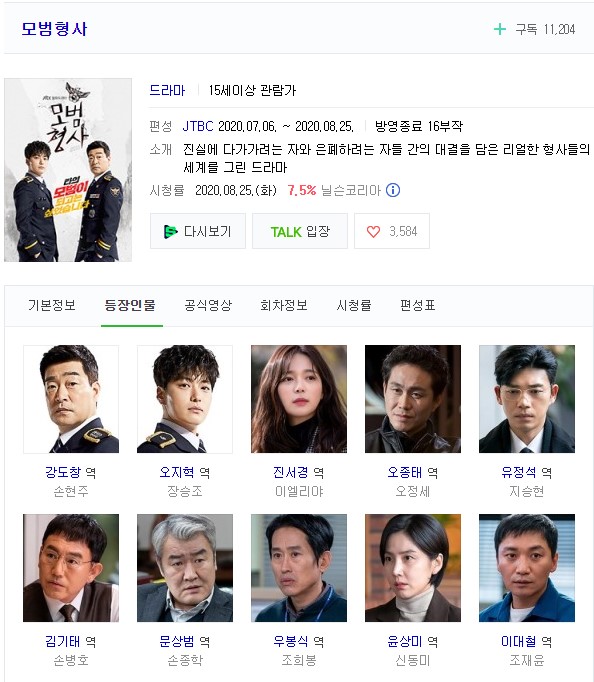Select the 오종태 역 cast photo
Screen dimensions: 594x682
pos(413,399)
